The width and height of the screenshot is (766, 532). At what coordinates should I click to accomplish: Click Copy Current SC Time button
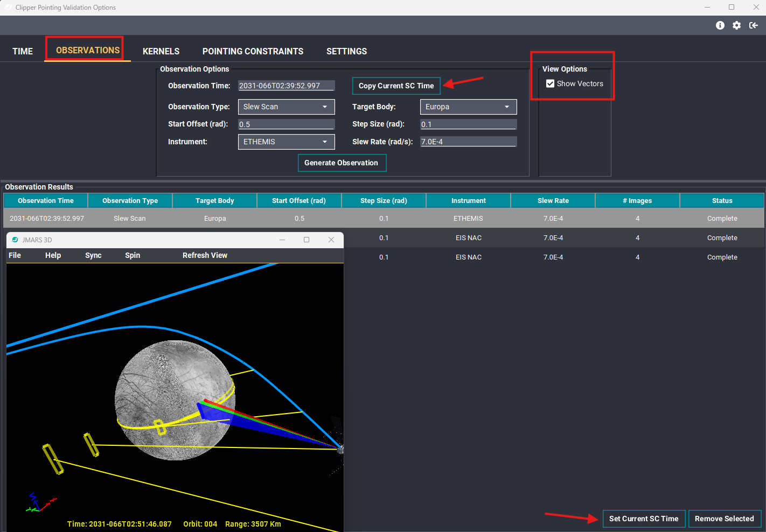click(396, 86)
